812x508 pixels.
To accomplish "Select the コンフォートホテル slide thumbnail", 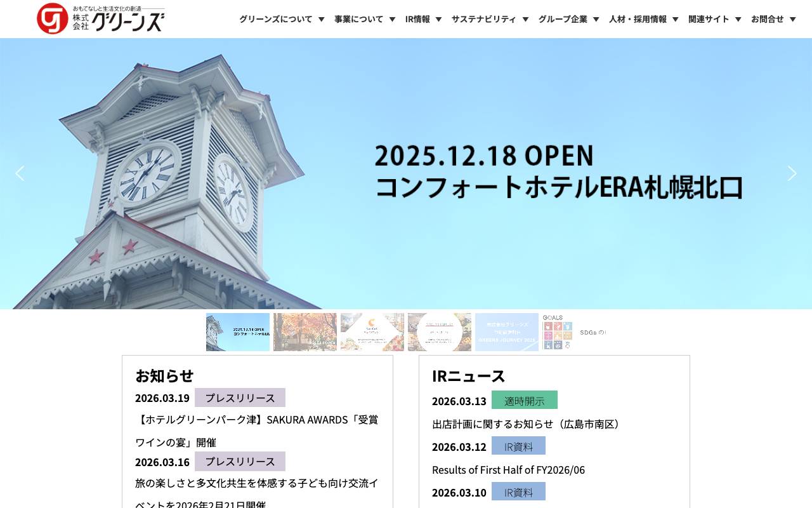I will point(237,331).
